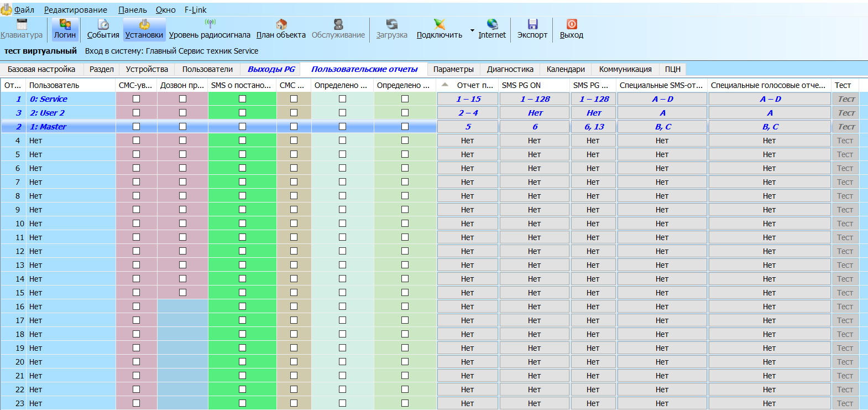868x410 pixels.
Task: Open the 2 – 4 report cell for User 2
Action: (x=468, y=113)
